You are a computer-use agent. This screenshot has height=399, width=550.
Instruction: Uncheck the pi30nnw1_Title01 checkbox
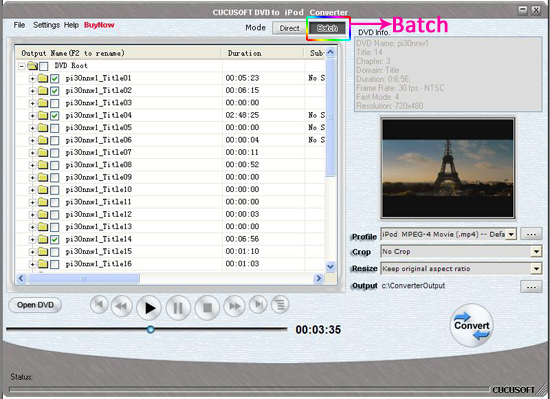pos(54,78)
